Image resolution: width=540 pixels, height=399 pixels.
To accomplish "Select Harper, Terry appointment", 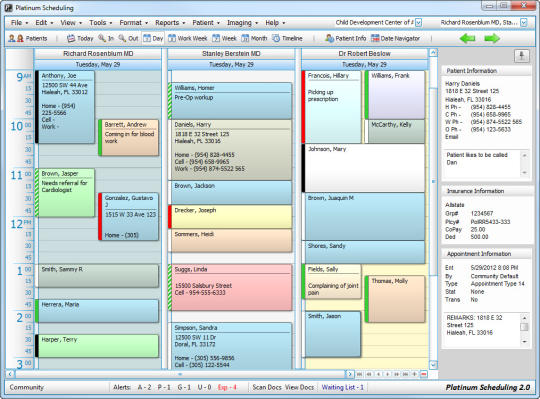I will pos(97,346).
